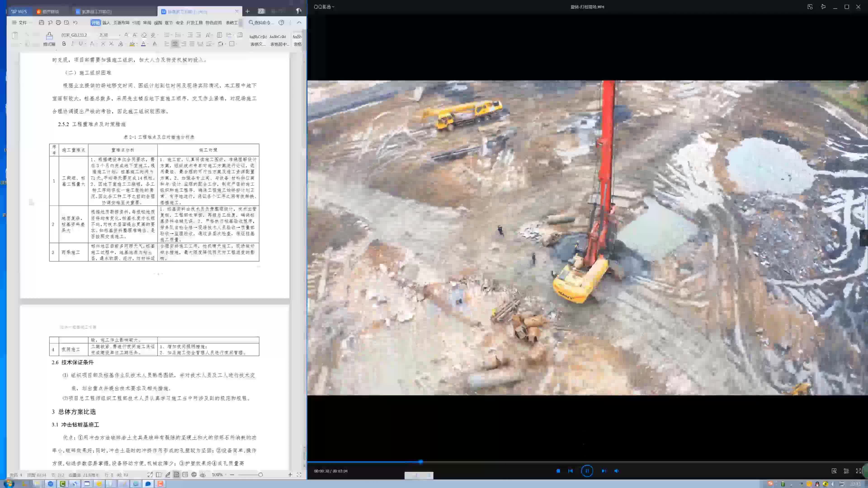Screen dimensions: 868x488
Task: Switch to the 插入 ribbon tab
Action: pos(106,23)
